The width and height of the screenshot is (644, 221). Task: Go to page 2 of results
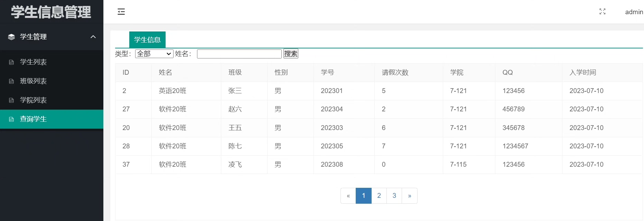click(x=379, y=196)
